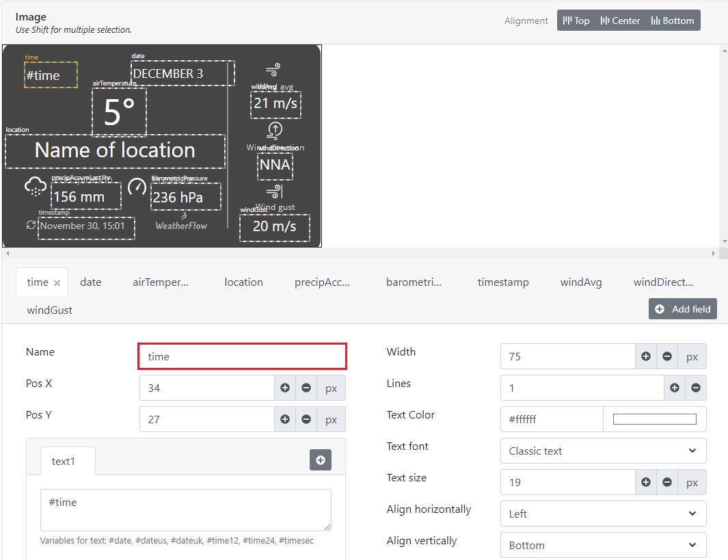Image resolution: width=728 pixels, height=560 pixels.
Task: Decrease Width with minus icon
Action: 667,356
